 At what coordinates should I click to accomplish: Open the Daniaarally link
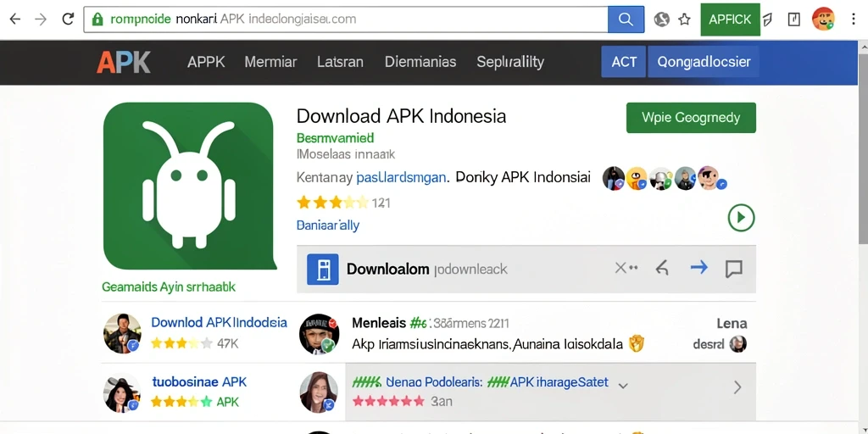[x=328, y=225]
